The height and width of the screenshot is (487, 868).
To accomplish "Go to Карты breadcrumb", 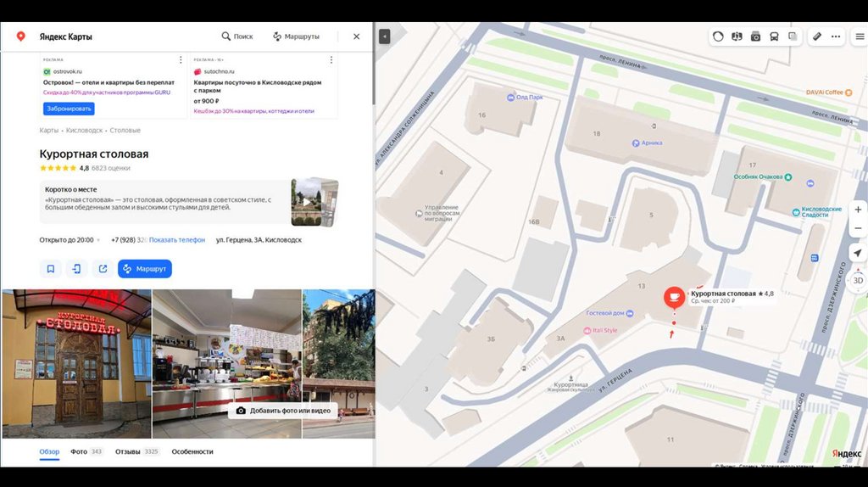I will point(48,130).
